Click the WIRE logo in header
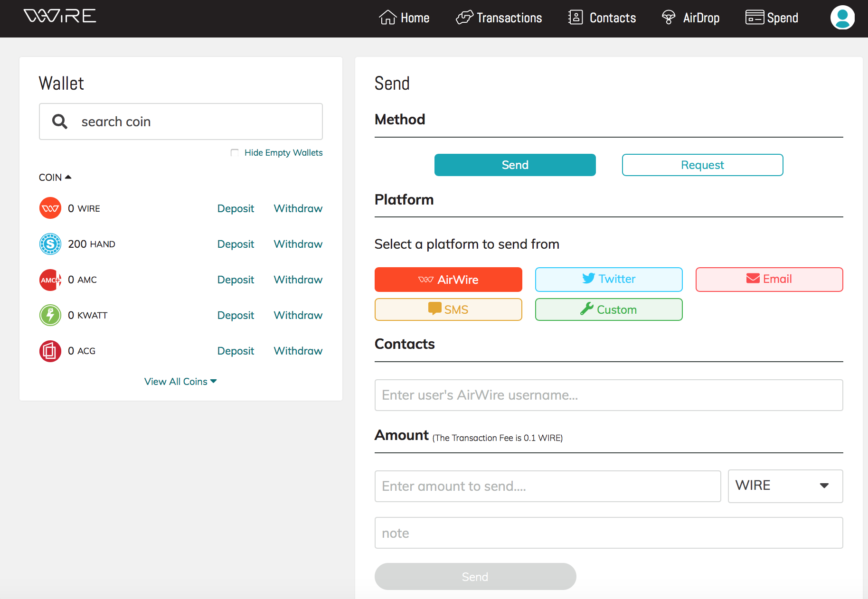Image resolution: width=868 pixels, height=599 pixels. (60, 16)
